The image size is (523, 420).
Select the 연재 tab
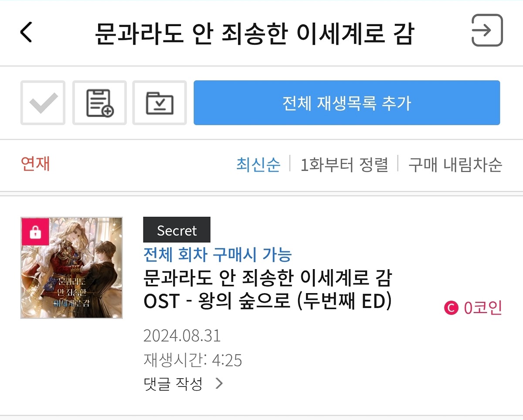(35, 164)
